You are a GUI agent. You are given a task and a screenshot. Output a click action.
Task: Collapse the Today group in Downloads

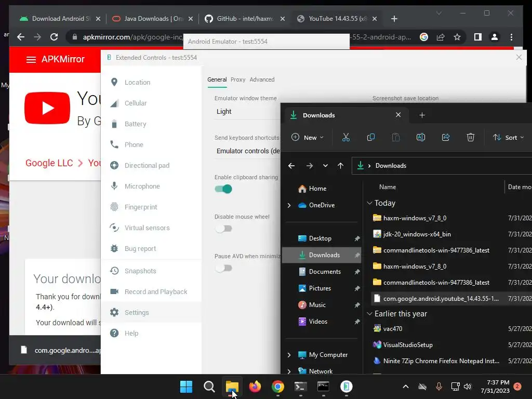tap(369, 203)
